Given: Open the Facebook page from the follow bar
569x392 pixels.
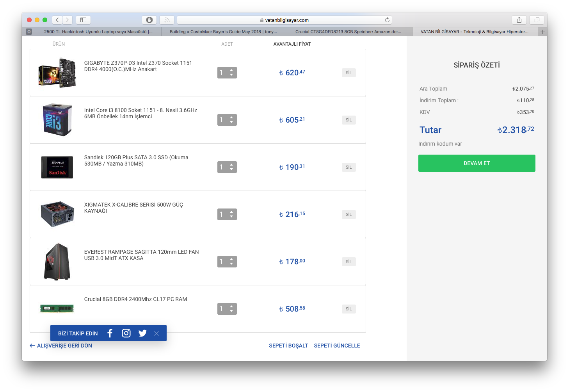Looking at the screenshot, I should [x=110, y=333].
